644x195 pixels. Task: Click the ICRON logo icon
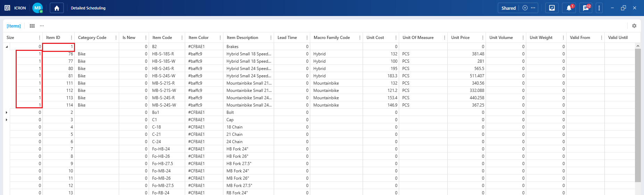pos(7,8)
